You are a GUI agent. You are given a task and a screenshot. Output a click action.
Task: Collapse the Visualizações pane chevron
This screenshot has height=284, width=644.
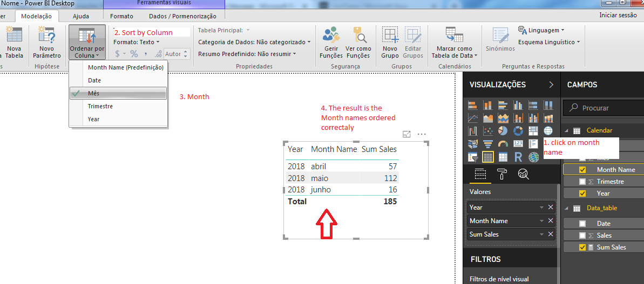(x=551, y=85)
